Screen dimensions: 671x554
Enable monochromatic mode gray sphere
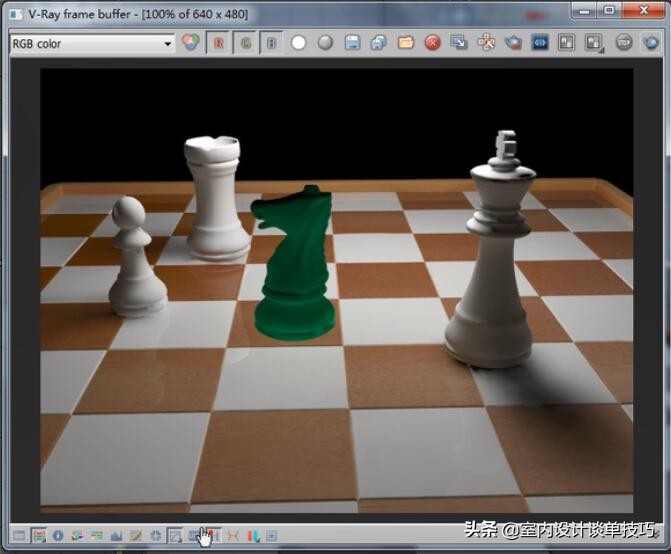[x=325, y=43]
